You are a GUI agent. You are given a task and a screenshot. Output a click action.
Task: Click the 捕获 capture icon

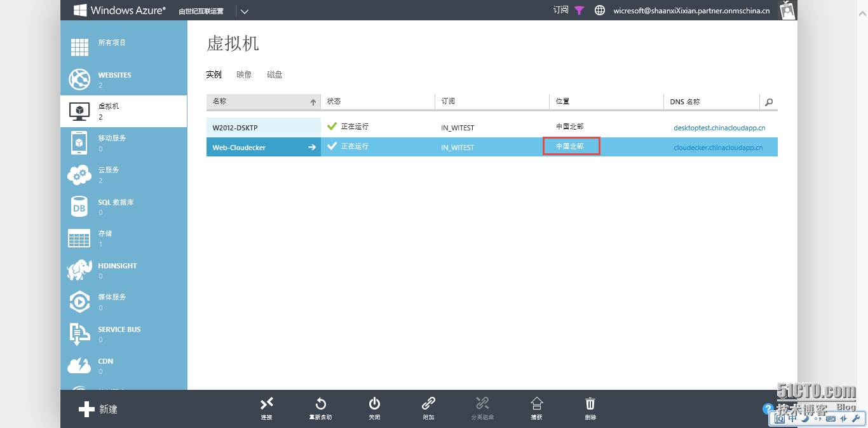click(537, 403)
